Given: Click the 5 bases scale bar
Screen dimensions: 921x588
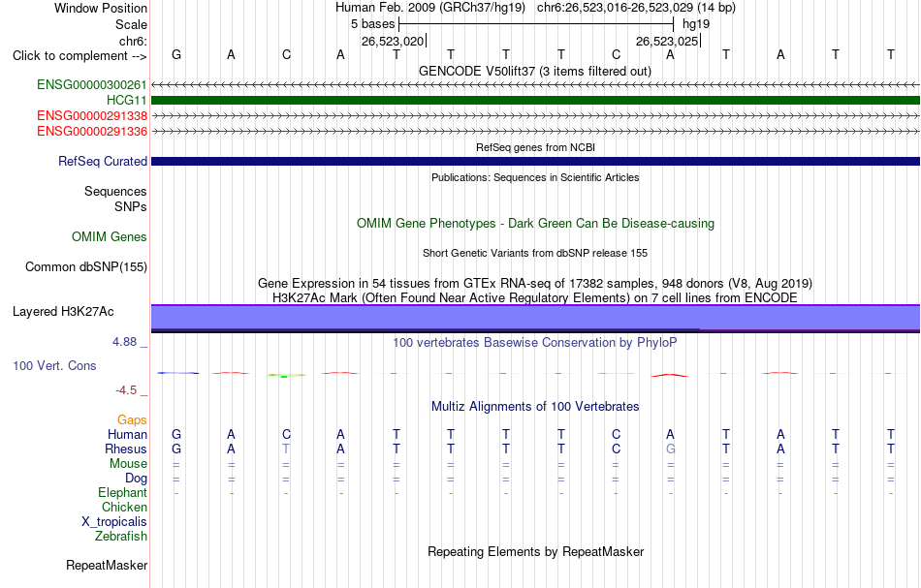Looking at the screenshot, I should coord(536,24).
